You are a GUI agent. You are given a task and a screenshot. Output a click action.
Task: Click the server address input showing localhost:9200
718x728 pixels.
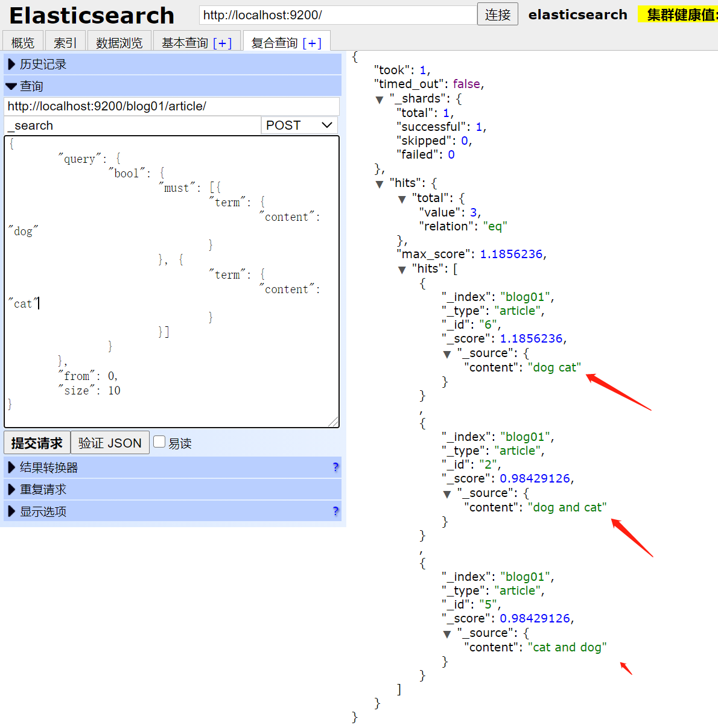tap(338, 14)
